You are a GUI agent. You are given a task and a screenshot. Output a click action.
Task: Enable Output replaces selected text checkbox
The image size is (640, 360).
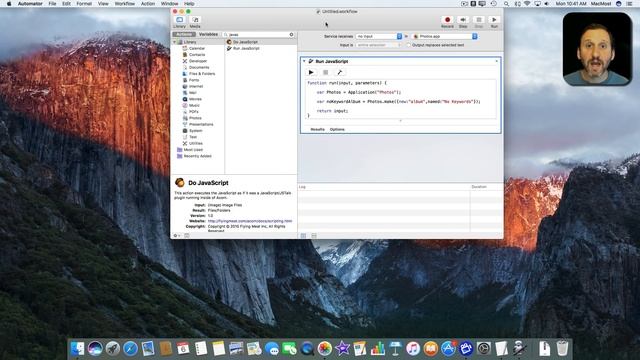(408, 45)
